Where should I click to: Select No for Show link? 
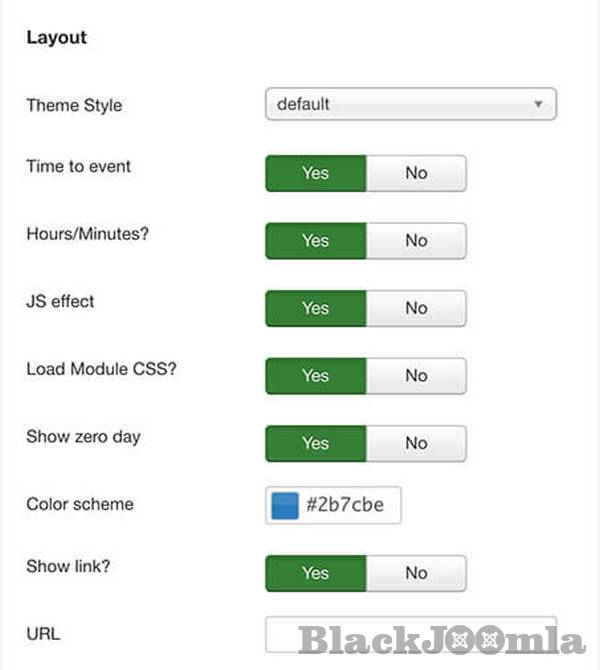point(416,573)
